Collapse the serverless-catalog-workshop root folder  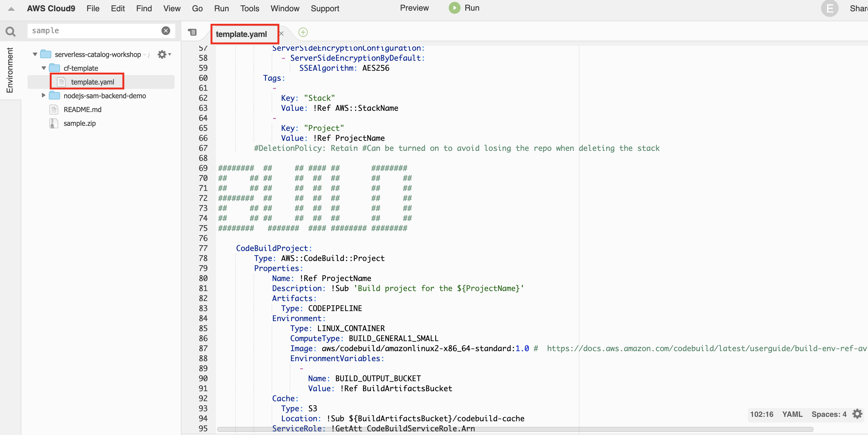35,54
